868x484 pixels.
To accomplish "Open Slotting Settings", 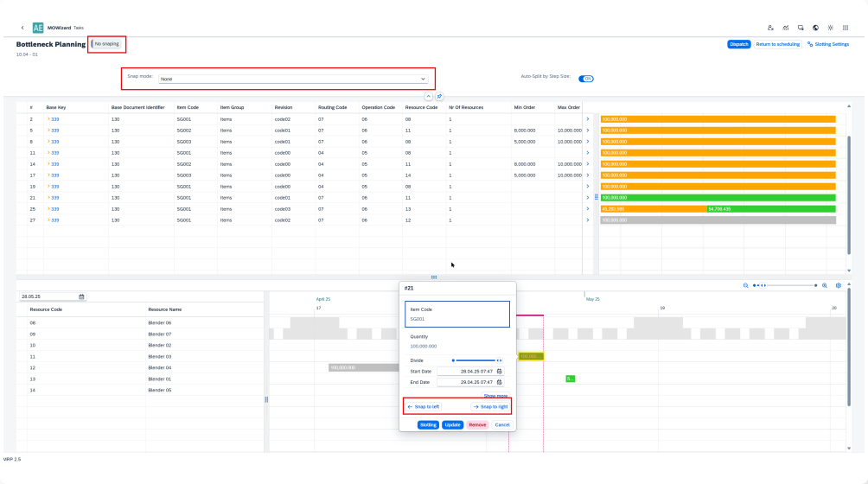I will point(828,44).
